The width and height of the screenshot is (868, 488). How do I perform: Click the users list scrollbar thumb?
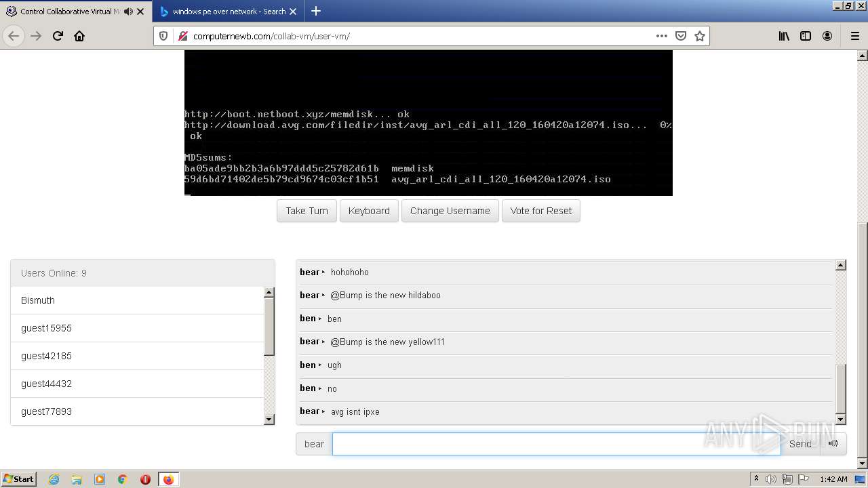point(269,326)
